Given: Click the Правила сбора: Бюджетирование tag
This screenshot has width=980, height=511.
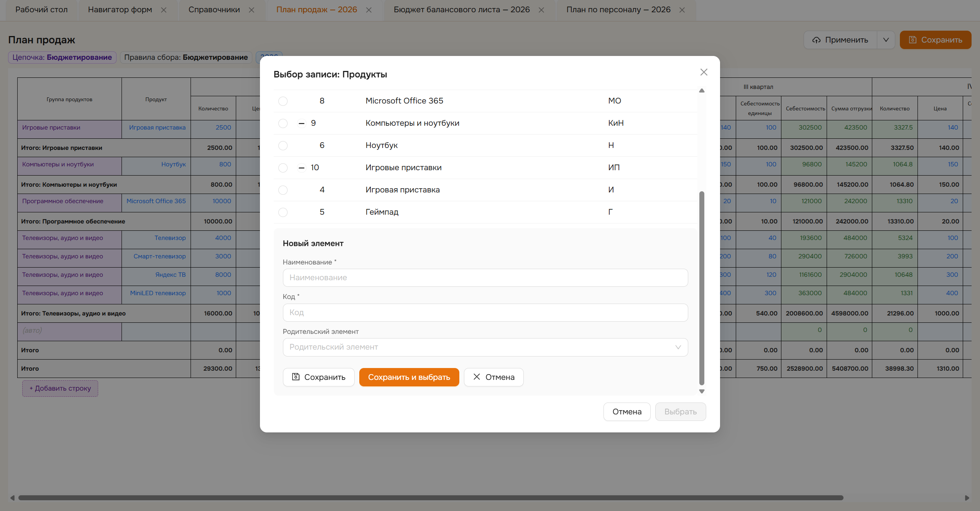Looking at the screenshot, I should click(186, 58).
